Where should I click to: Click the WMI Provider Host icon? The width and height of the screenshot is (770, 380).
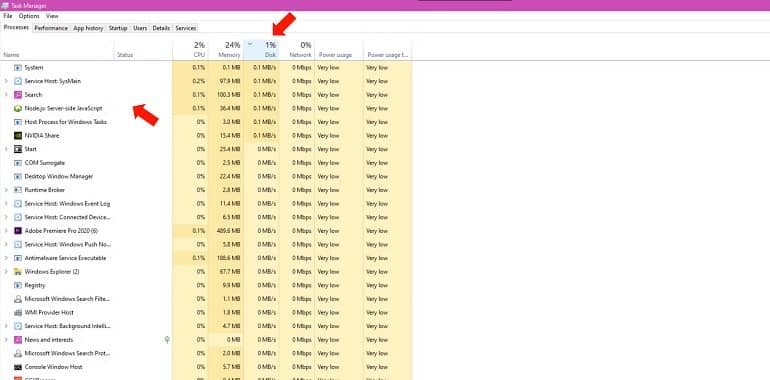18,313
